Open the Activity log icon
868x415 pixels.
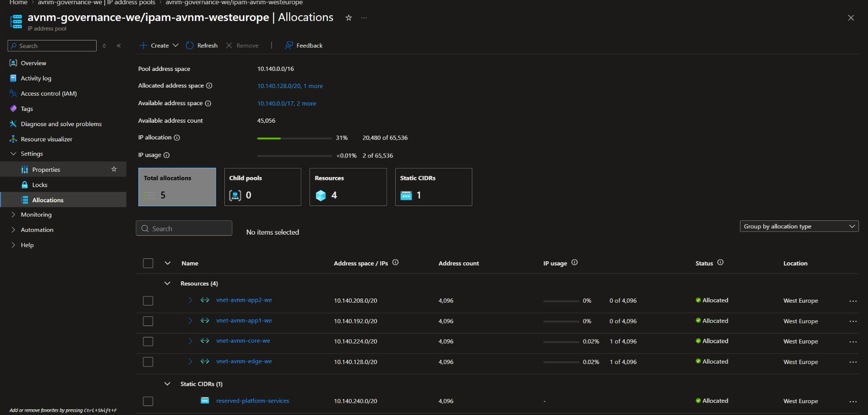click(13, 78)
